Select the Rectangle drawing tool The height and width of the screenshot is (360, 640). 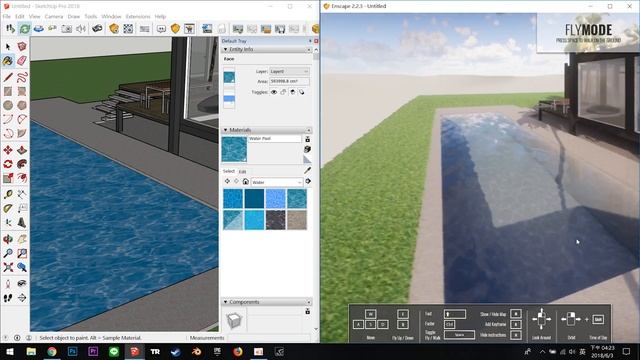pyautogui.click(x=8, y=91)
